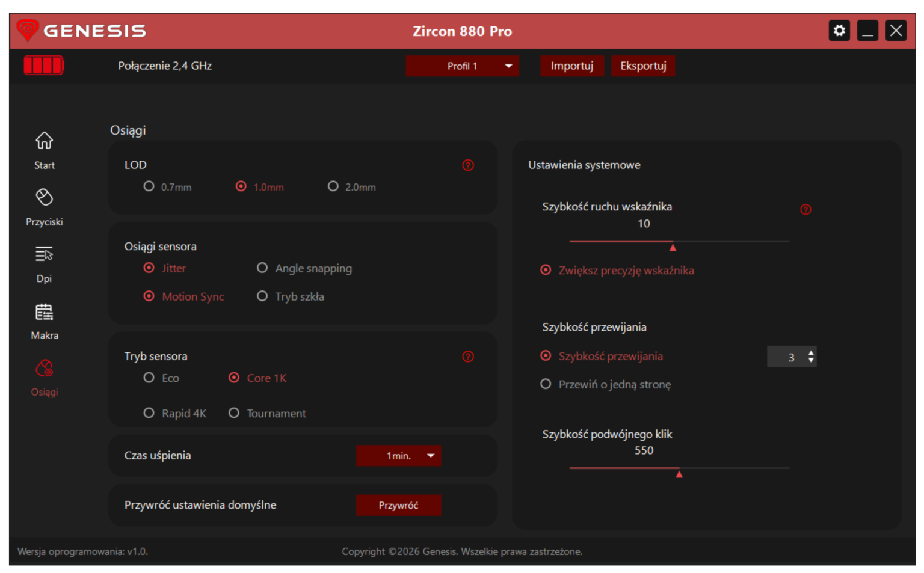The height and width of the screenshot is (573, 924).
Task: Open Czas uśpienia 1min. dropdown
Action: click(398, 456)
